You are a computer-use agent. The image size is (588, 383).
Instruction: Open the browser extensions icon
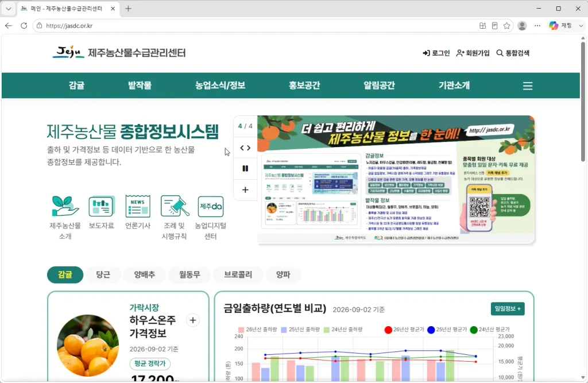[482, 25]
